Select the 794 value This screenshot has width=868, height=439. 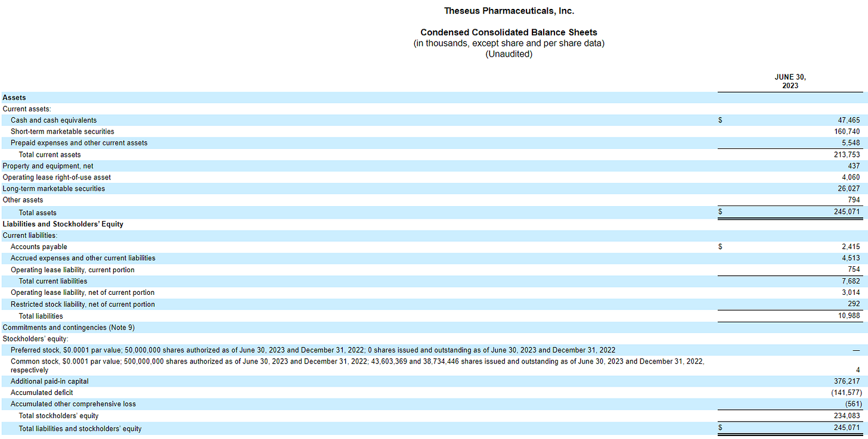click(854, 200)
